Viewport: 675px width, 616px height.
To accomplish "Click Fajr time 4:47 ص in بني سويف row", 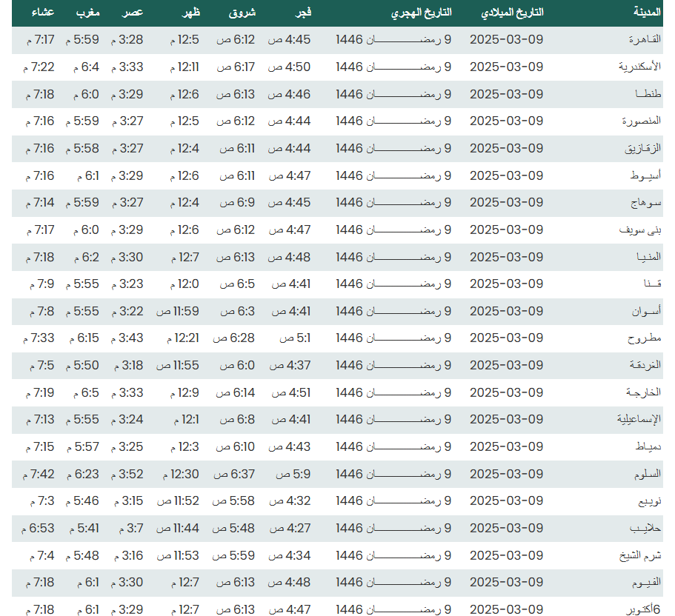I will pyautogui.click(x=290, y=230).
